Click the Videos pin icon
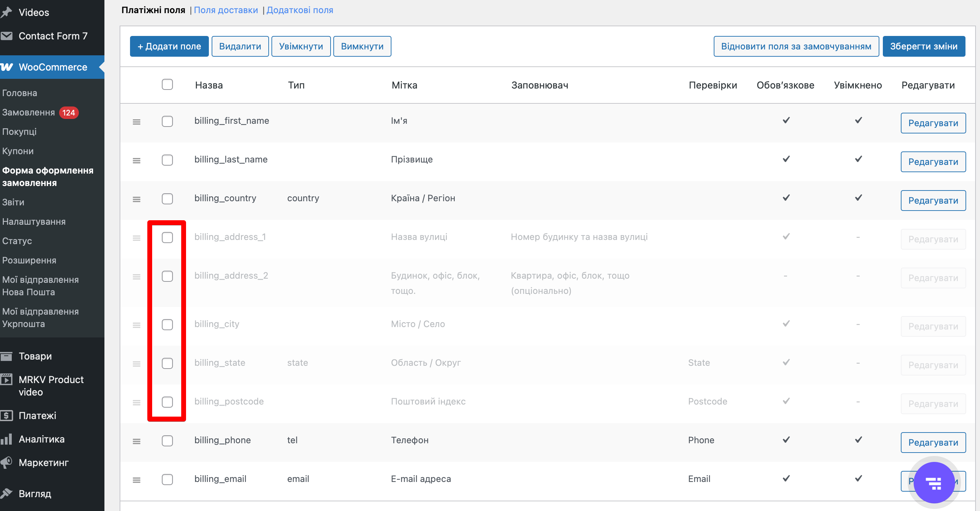980x511 pixels. (7, 12)
